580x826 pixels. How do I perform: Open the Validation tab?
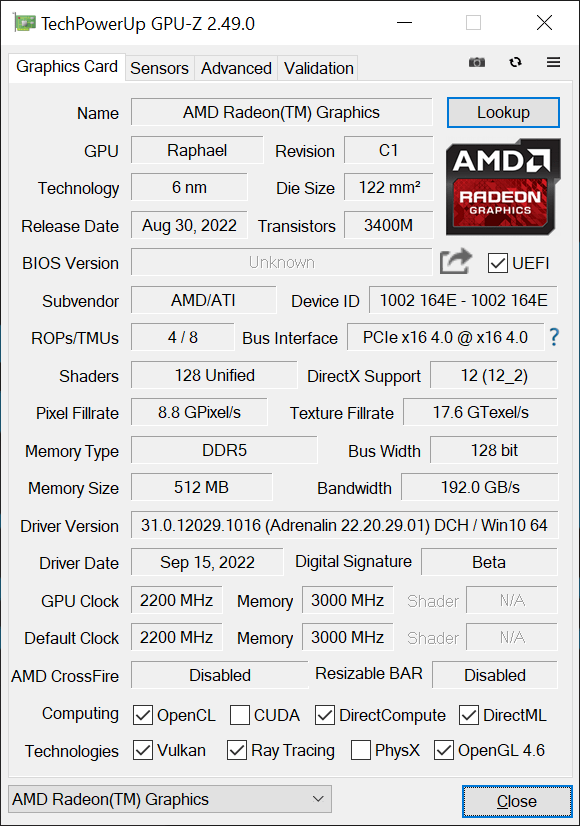(x=318, y=68)
